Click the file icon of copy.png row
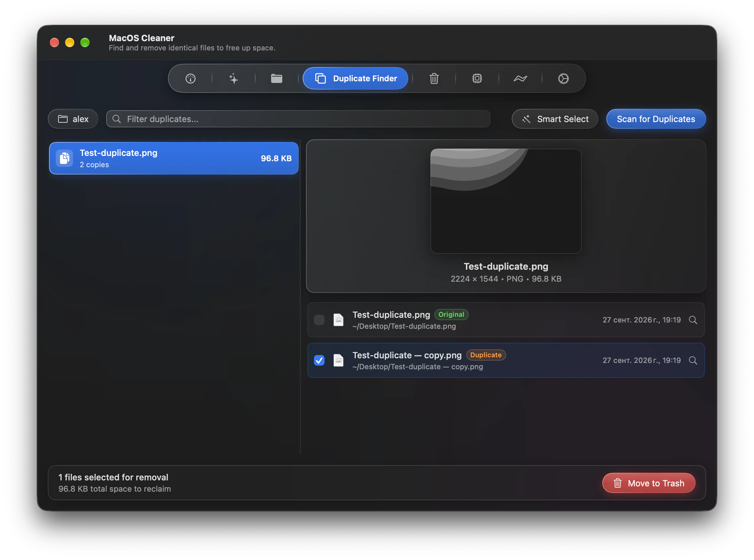This screenshot has height=560, width=754. point(339,360)
